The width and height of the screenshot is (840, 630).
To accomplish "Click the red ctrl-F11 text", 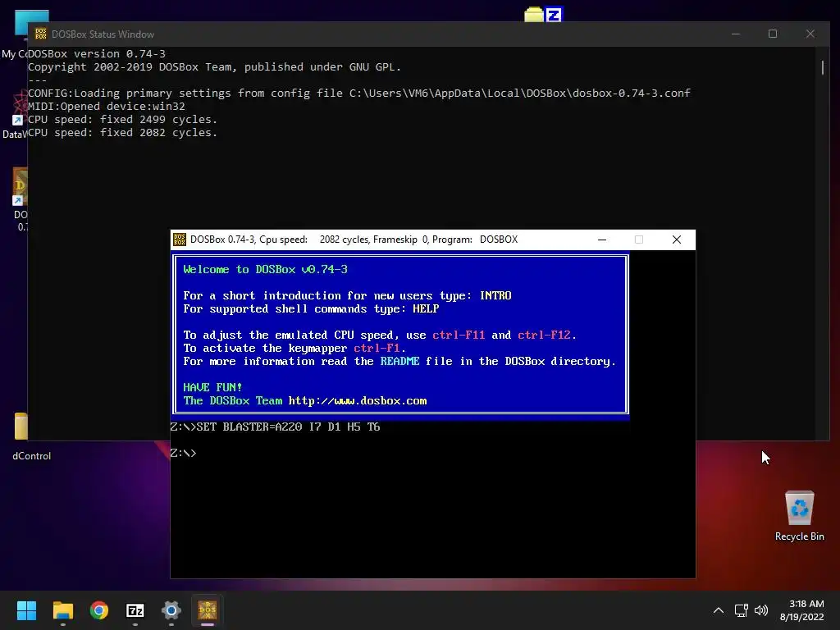I will [459, 336].
